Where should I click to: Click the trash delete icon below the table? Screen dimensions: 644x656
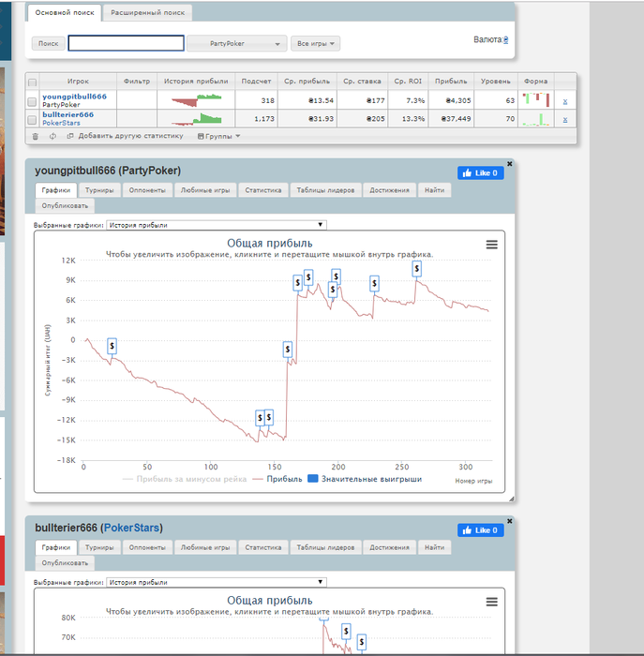(35, 137)
